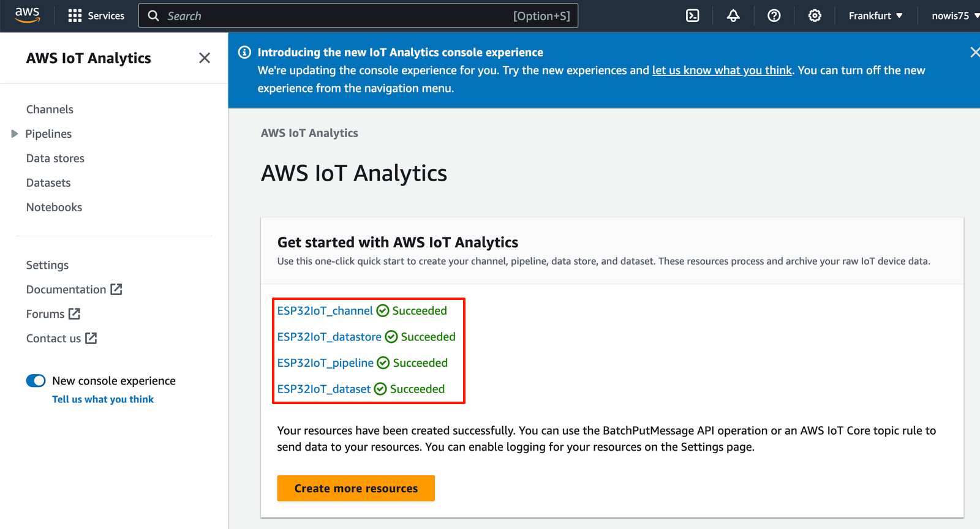
Task: Click Create more resources button
Action: pos(356,488)
